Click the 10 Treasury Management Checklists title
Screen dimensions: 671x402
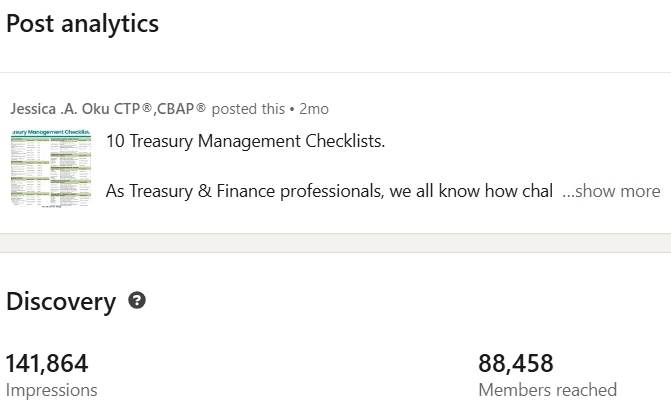(245, 141)
